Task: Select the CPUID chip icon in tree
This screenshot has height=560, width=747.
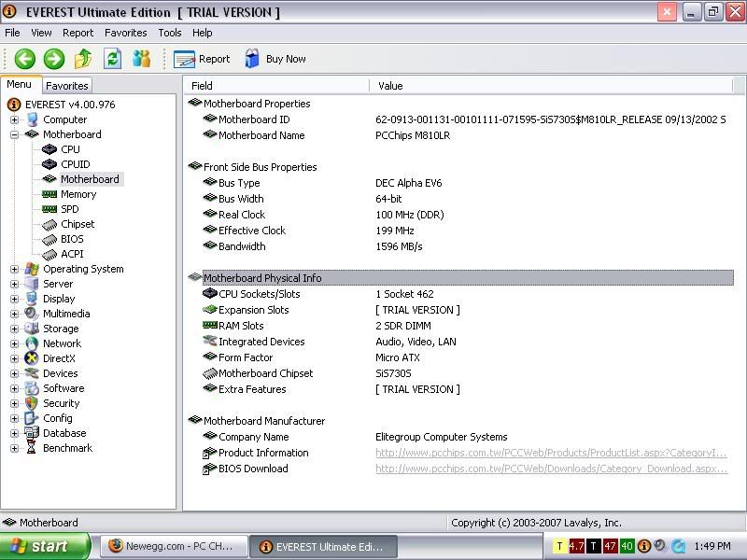Action: [49, 164]
